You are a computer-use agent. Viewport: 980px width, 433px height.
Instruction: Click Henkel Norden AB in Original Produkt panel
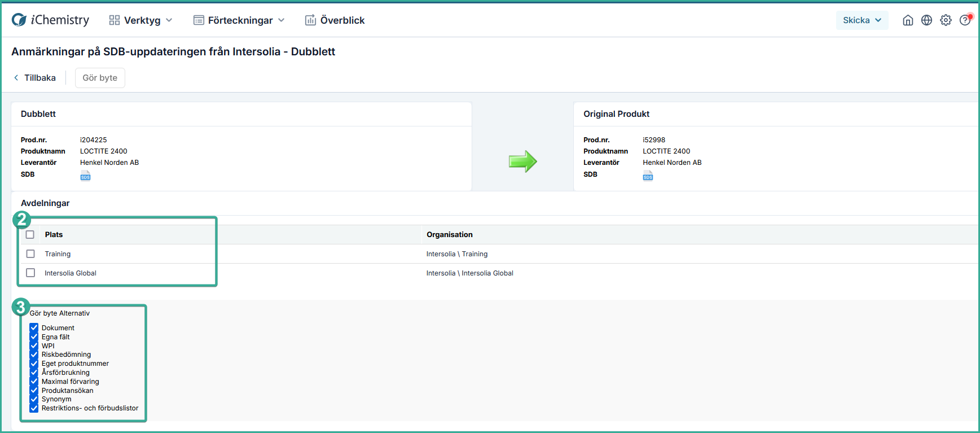coord(672,163)
